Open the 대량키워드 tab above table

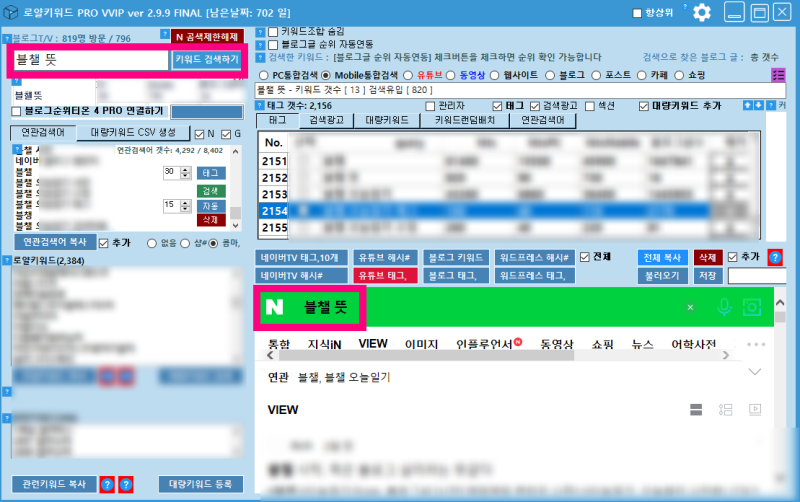pos(387,120)
